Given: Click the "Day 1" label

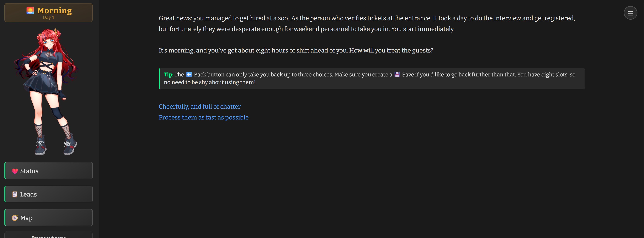Looking at the screenshot, I should pyautogui.click(x=48, y=18).
